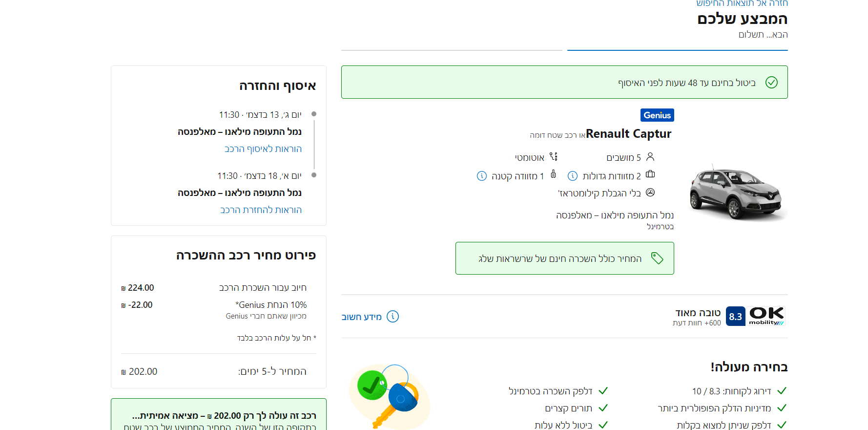Click the blue 8.3 rating badge
This screenshot has height=430, width=868.
pos(735,316)
